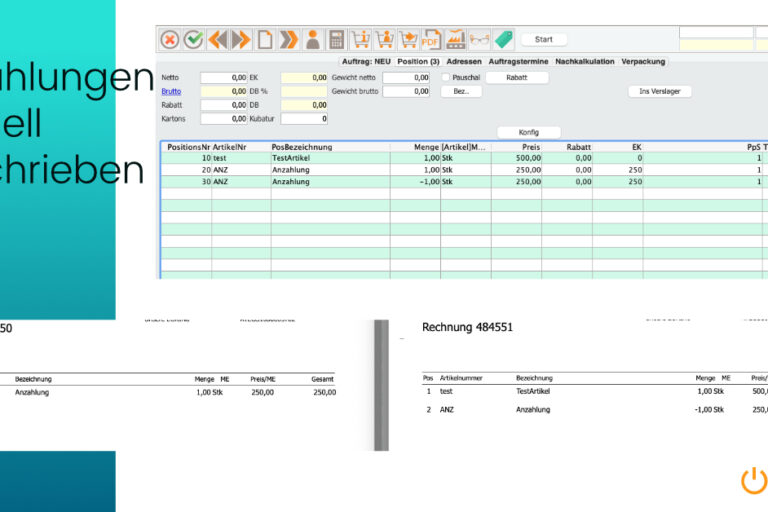Click the factory production icon

tap(456, 40)
